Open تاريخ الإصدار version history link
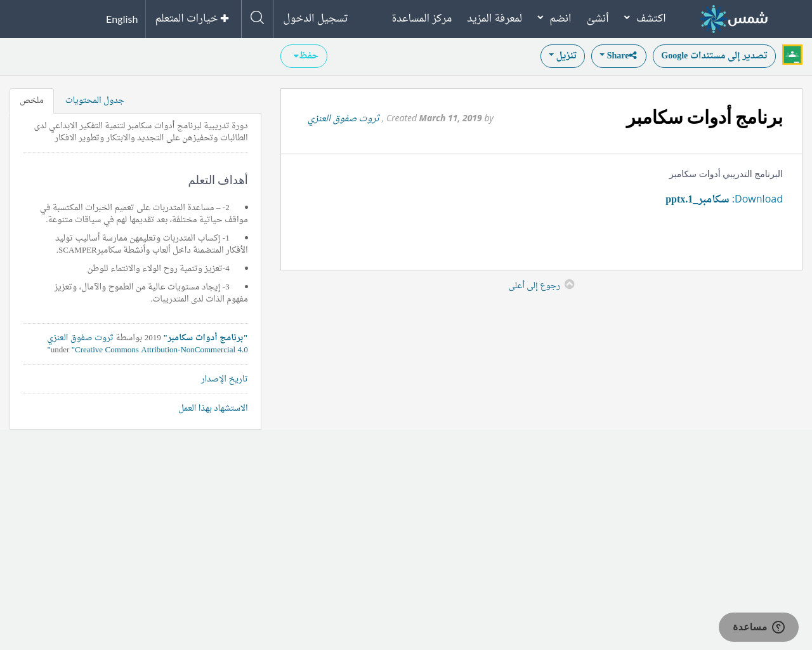812x650 pixels. [225, 379]
